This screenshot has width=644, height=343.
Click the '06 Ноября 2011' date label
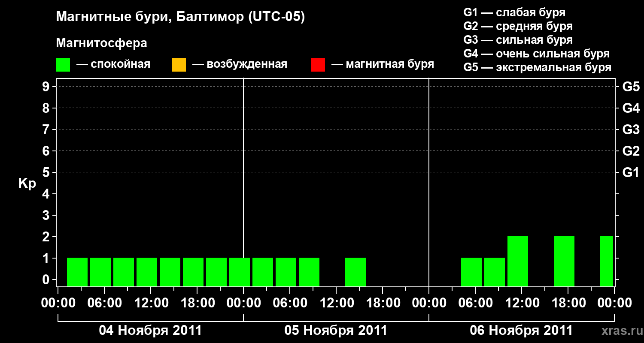pos(521,330)
